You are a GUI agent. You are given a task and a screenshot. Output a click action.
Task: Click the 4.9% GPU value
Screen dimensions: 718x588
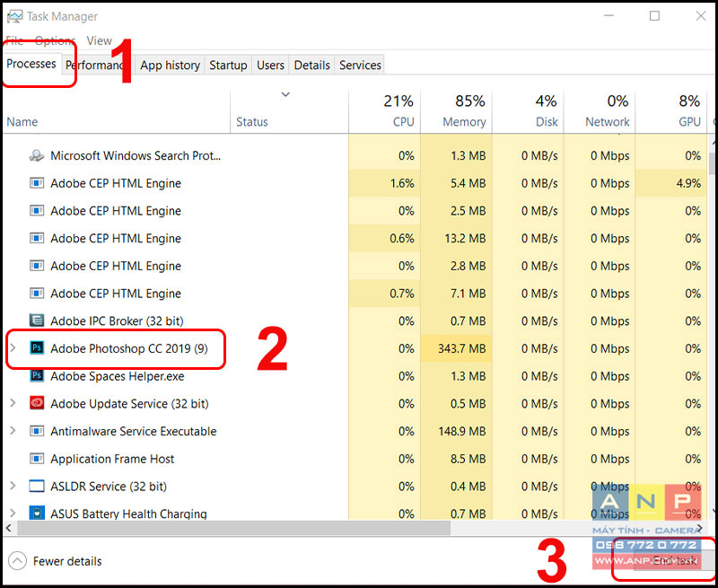click(688, 183)
